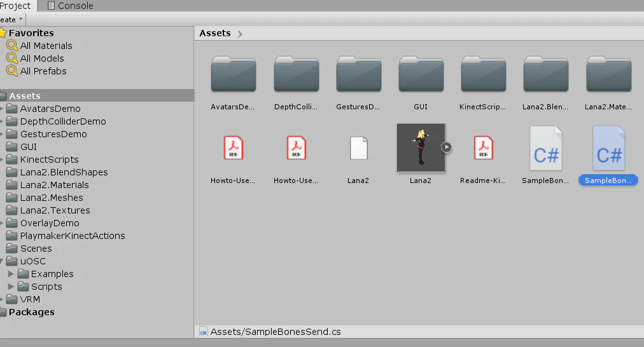Image resolution: width=644 pixels, height=347 pixels.
Task: Select the first Howto-Use PDF file icon
Action: [x=234, y=147]
